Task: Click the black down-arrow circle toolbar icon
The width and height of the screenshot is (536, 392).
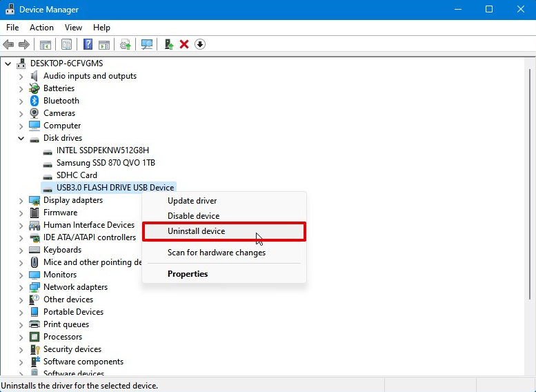Action: pyautogui.click(x=200, y=44)
